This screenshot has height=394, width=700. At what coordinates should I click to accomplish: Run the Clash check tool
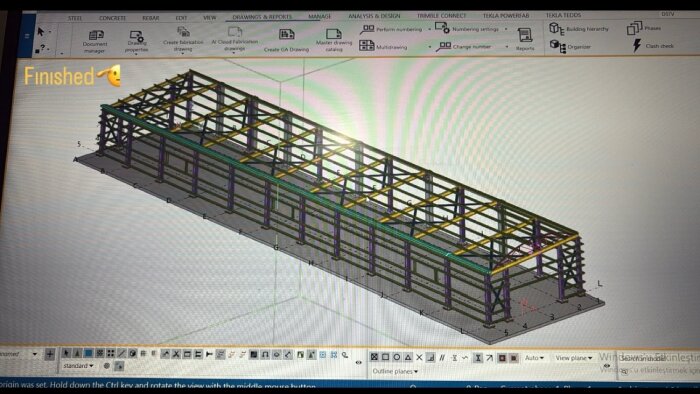click(x=653, y=46)
